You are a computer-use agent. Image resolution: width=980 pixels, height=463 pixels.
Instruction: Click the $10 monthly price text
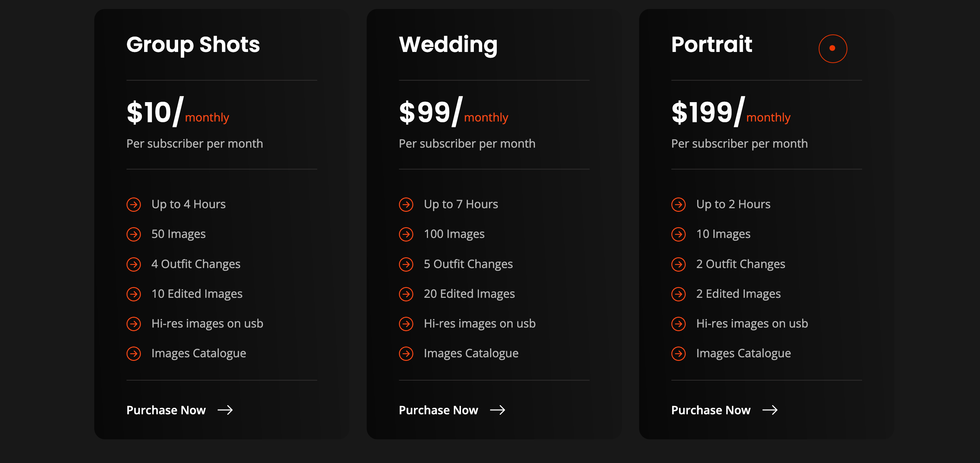point(178,113)
